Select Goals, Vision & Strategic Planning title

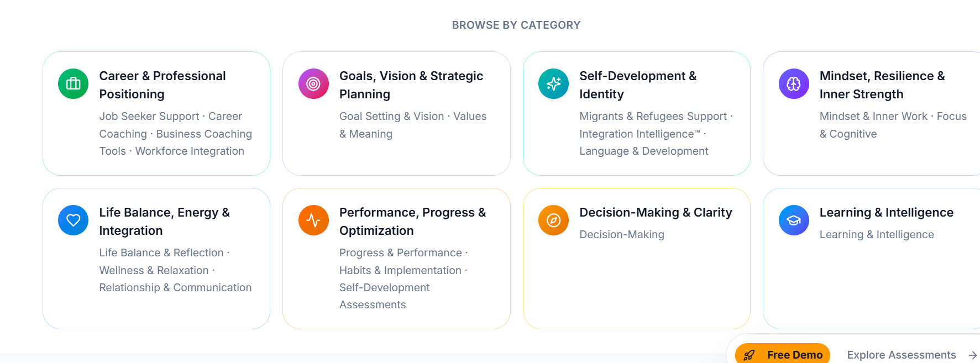[x=411, y=85]
